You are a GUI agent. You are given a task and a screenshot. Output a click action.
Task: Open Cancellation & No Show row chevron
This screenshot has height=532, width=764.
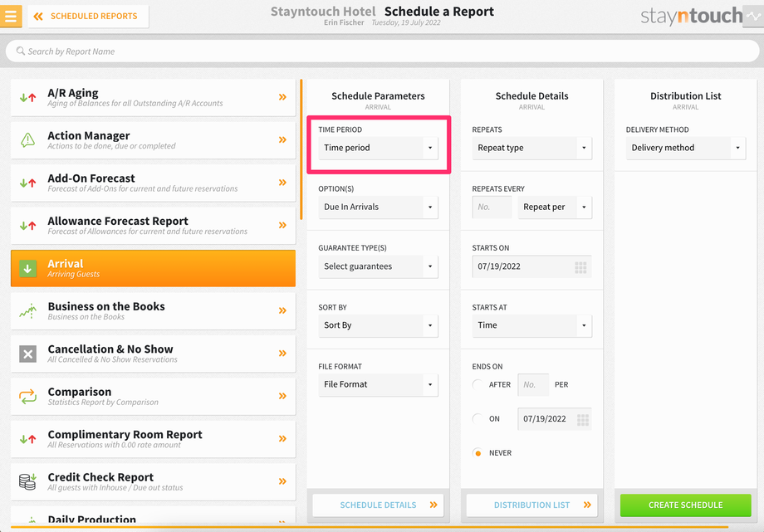coord(282,354)
